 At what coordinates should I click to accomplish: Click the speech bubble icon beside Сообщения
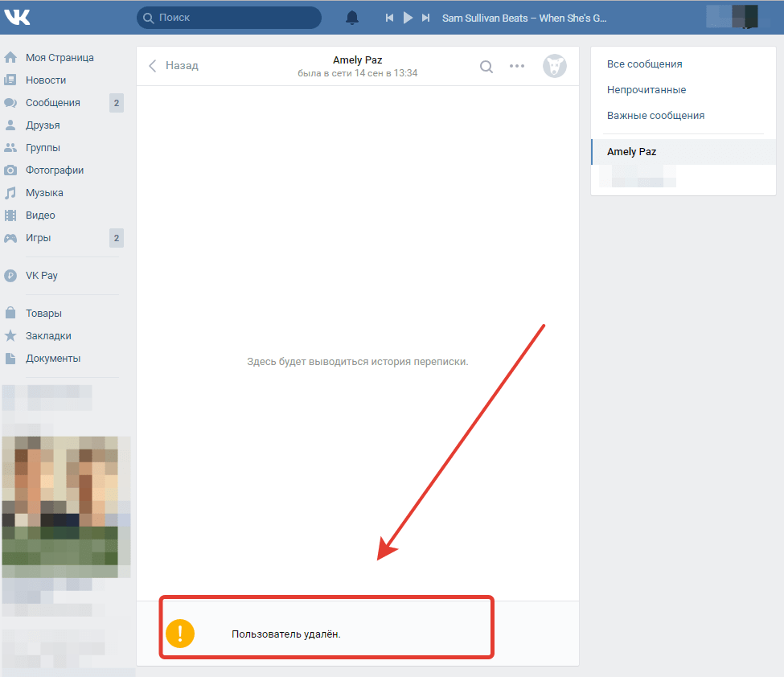pyautogui.click(x=10, y=102)
